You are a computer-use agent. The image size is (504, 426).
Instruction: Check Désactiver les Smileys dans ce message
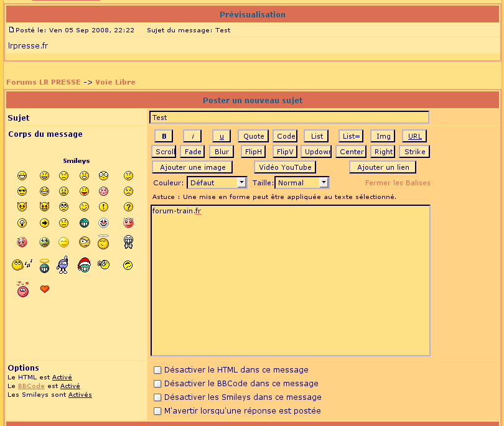[x=157, y=397]
